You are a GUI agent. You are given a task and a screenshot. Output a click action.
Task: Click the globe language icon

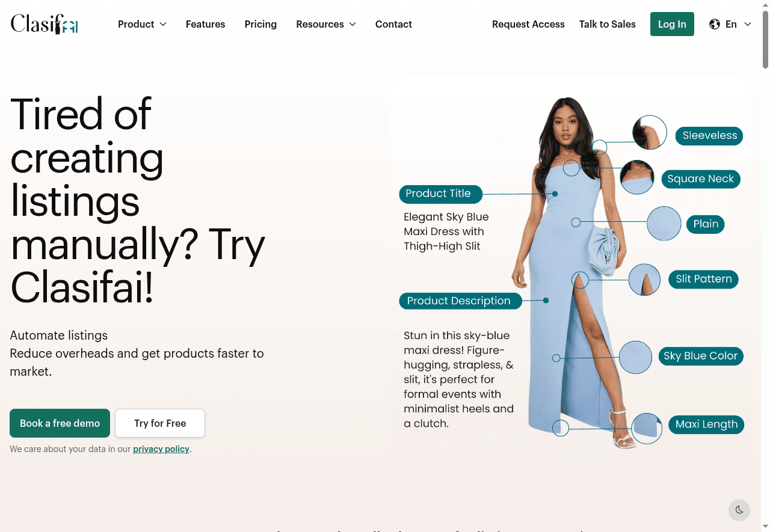coord(715,24)
